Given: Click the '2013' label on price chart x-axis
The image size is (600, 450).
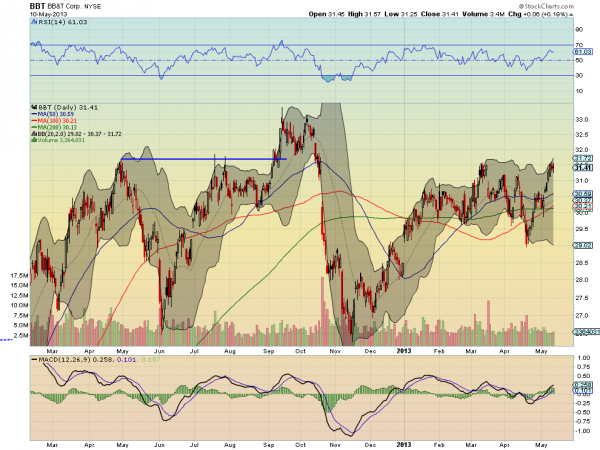Looking at the screenshot, I should 404,351.
